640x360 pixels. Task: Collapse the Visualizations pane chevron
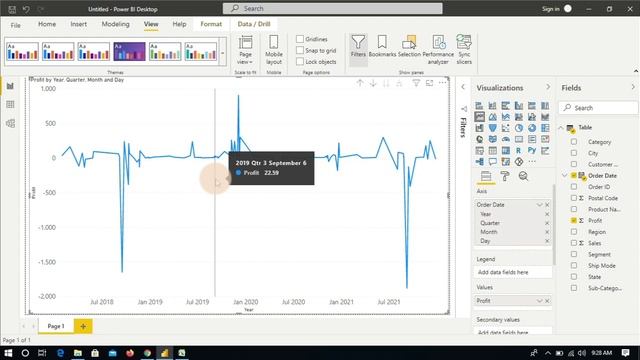coord(548,87)
